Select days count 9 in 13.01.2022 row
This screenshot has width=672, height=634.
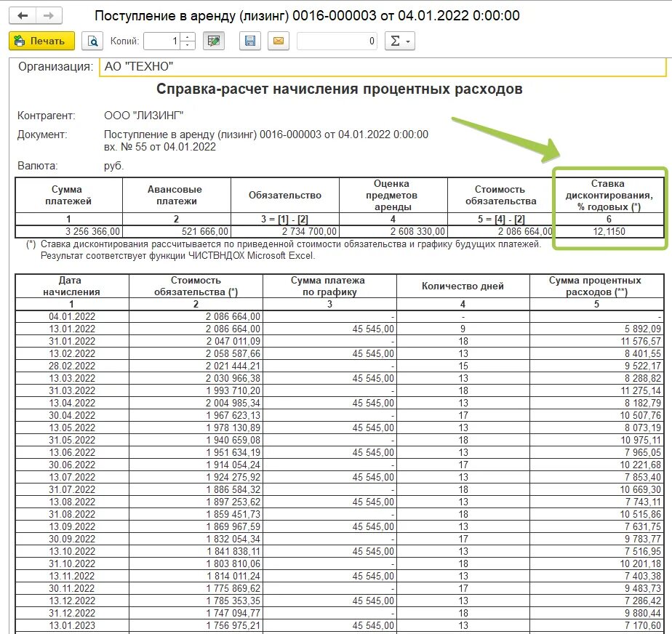click(x=463, y=329)
